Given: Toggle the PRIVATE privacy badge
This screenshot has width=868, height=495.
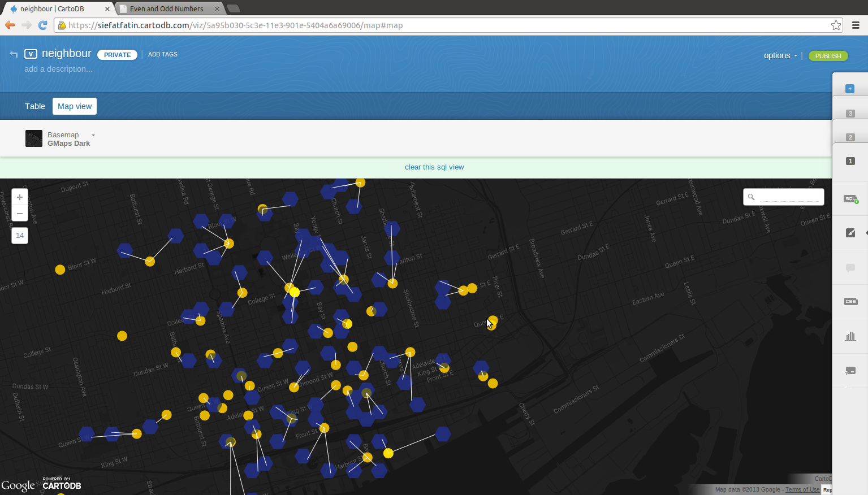Looking at the screenshot, I should tap(117, 55).
